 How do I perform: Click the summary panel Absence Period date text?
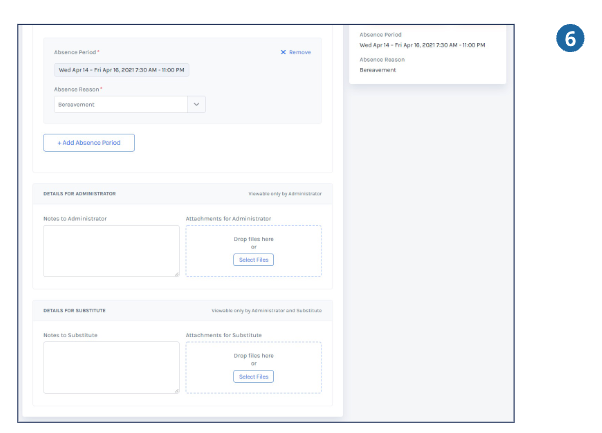pyautogui.click(x=422, y=45)
